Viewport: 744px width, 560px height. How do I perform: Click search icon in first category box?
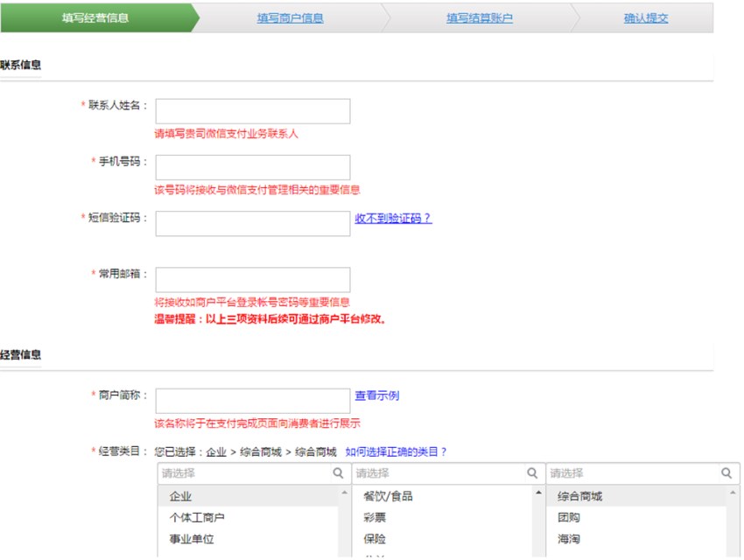pyautogui.click(x=338, y=472)
